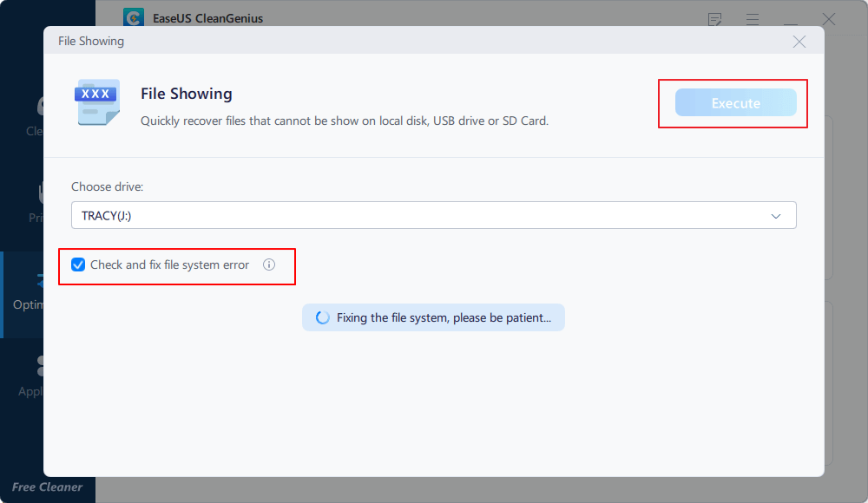Image resolution: width=868 pixels, height=503 pixels.
Task: Click the info icon beside file system error
Action: (269, 265)
